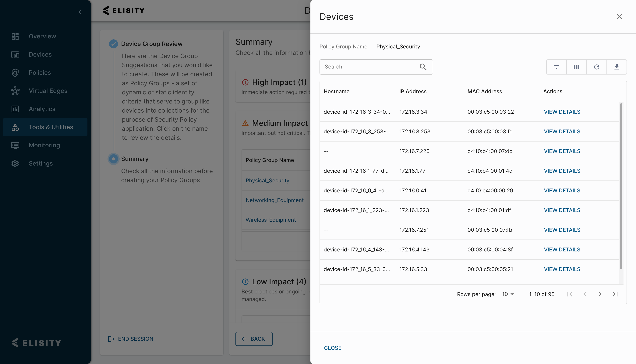The image size is (636, 364).
Task: Click the Overview dashboard icon
Action: coord(15,36)
